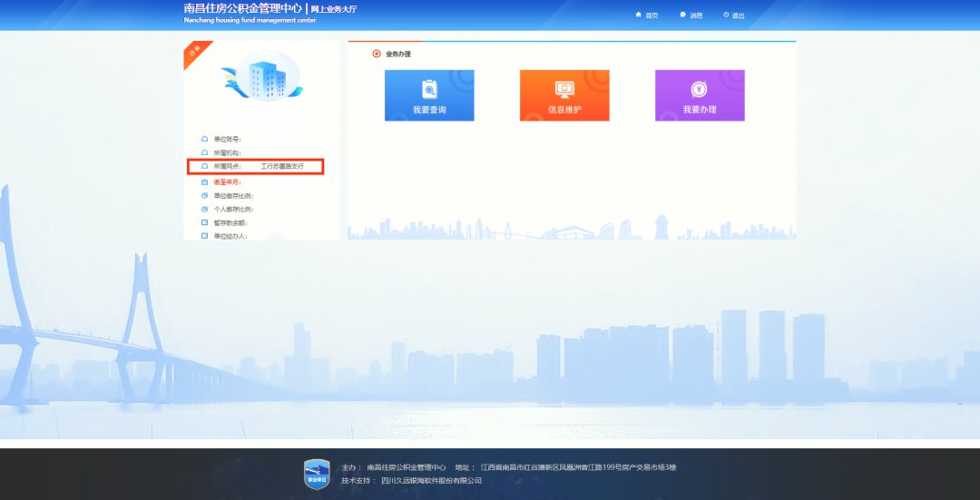
Task: Click the calendar icon beside 缴至年月
Action: coord(204,181)
